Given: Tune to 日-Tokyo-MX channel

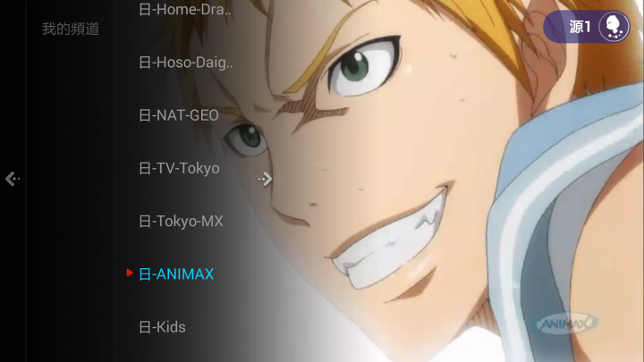Looking at the screenshot, I should coord(181,222).
